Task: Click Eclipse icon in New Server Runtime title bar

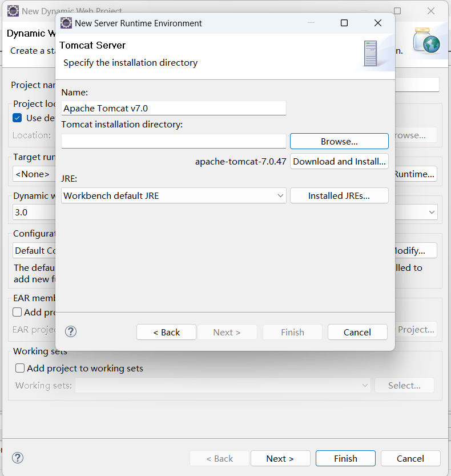Action: click(66, 23)
